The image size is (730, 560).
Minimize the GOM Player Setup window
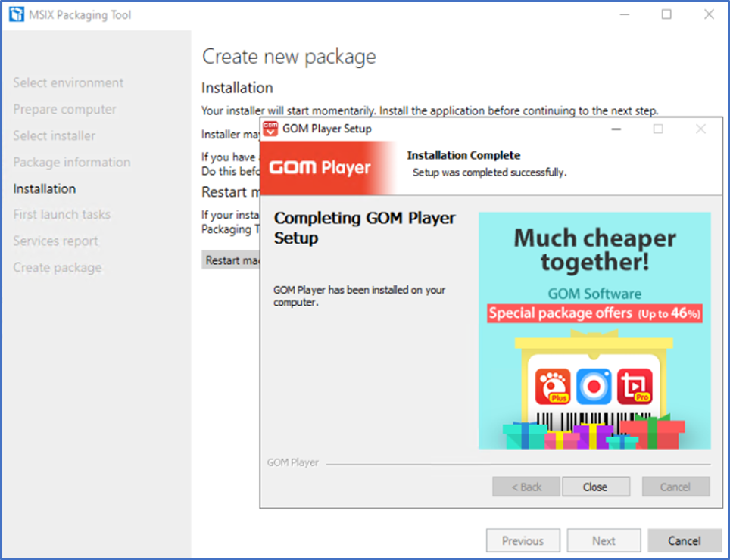(616, 129)
